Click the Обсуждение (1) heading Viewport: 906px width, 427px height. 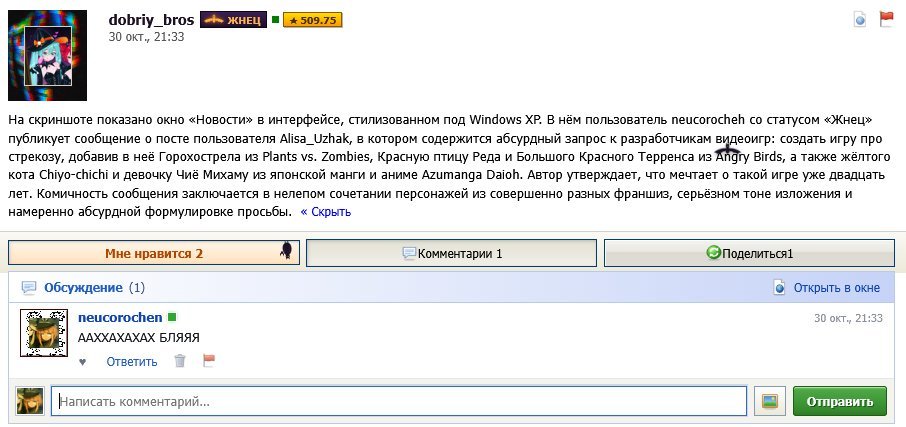pyautogui.click(x=95, y=288)
